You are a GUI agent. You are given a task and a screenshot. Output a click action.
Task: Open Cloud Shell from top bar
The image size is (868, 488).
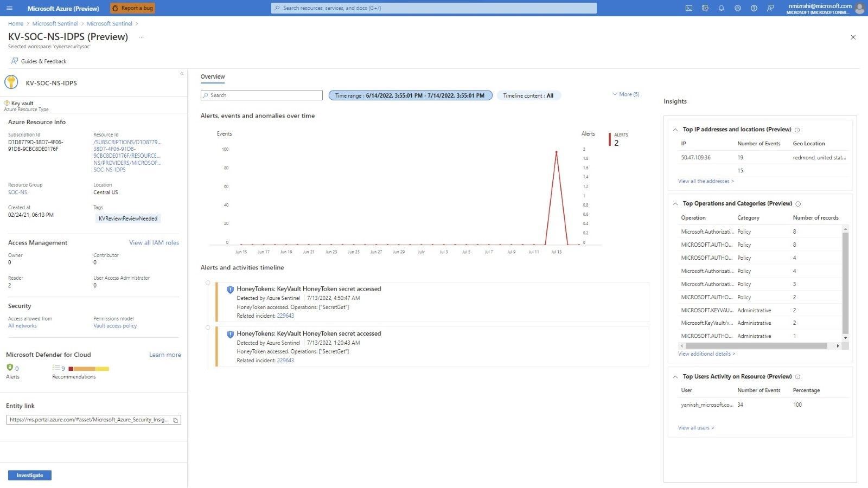coord(689,8)
